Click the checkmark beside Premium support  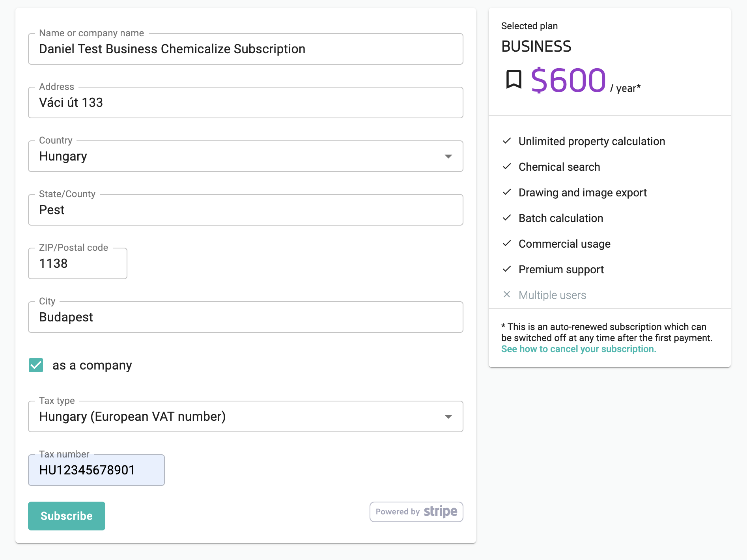coord(507,269)
